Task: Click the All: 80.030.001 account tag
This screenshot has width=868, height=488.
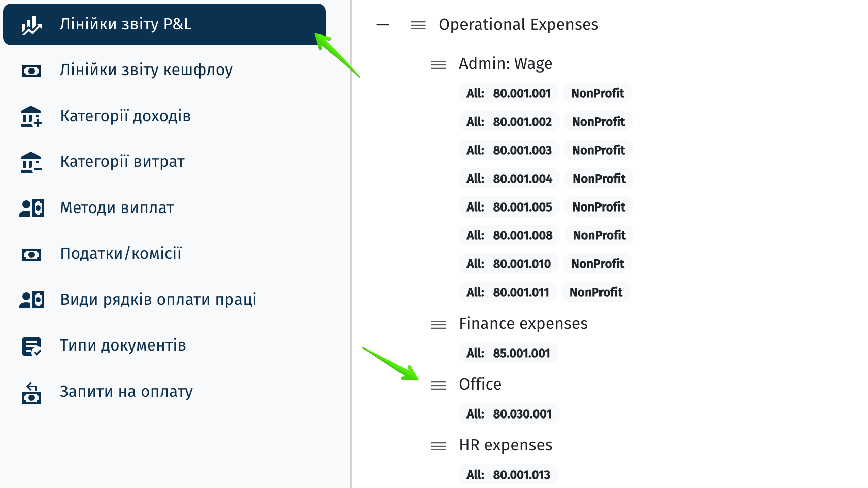Action: 509,414
